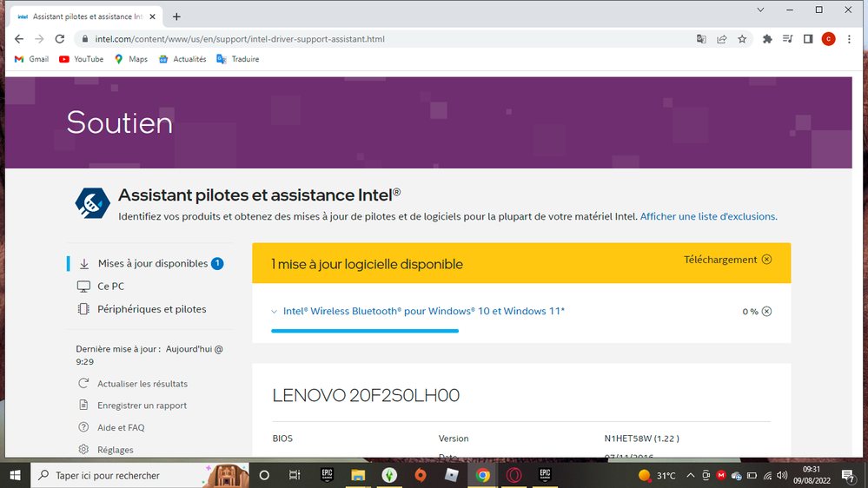Go forward in Chrome
The height and width of the screenshot is (488, 868).
coord(39,39)
